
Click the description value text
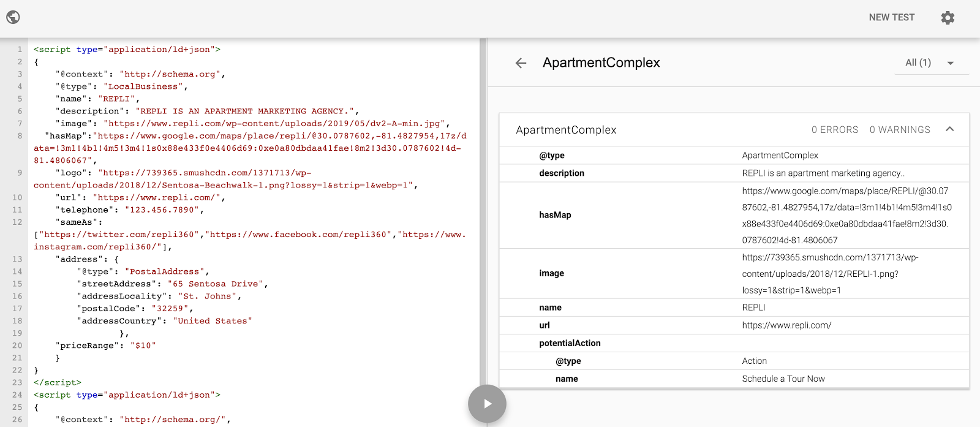[x=823, y=173]
